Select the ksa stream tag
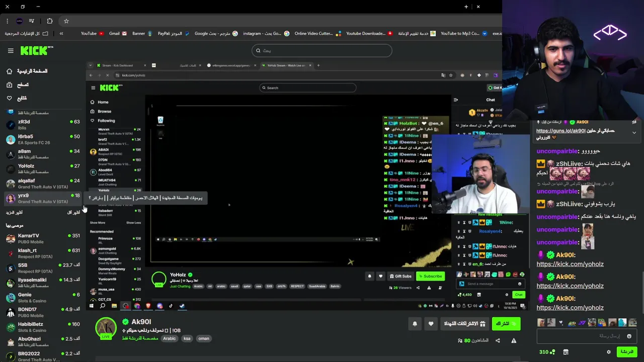The width and height of the screenshot is (644, 362). point(187,338)
